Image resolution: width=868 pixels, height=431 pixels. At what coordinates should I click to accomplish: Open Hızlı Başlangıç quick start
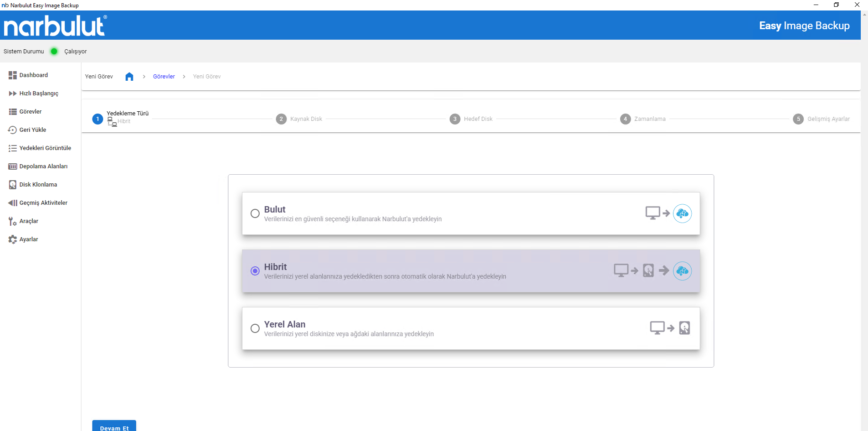(38, 93)
